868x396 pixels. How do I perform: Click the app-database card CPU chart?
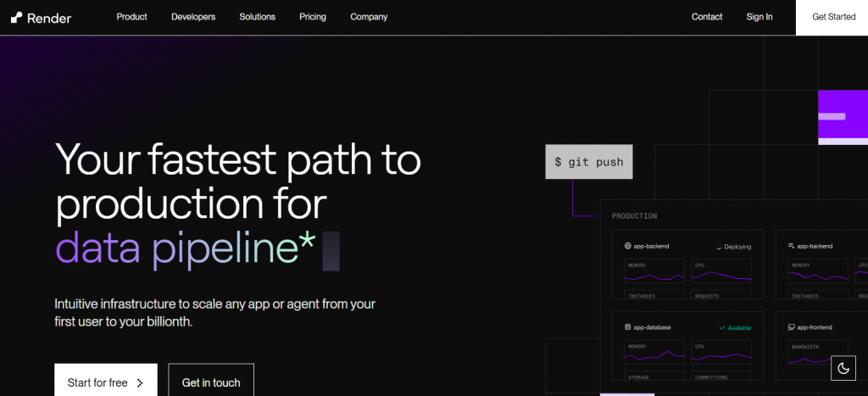721,352
